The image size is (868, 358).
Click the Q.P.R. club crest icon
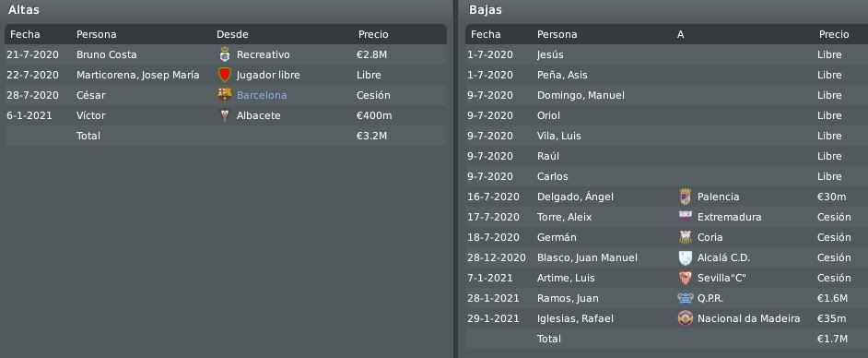[686, 298]
